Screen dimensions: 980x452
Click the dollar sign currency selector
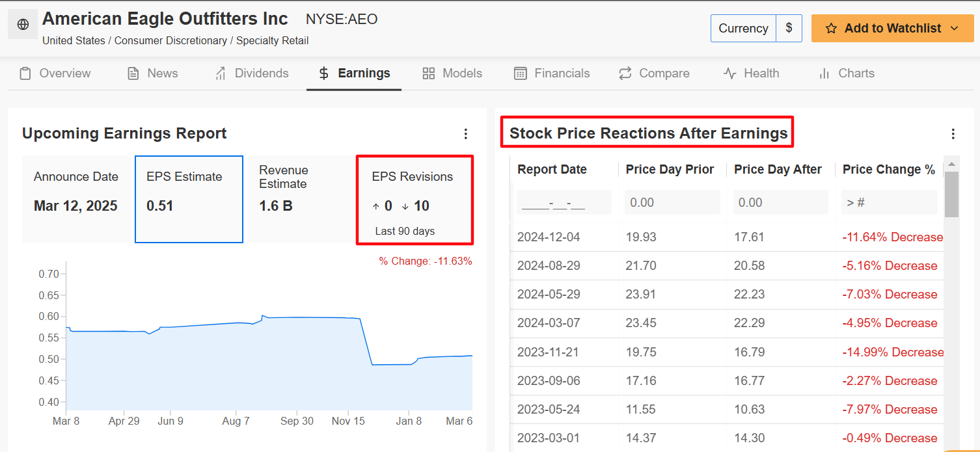tap(789, 29)
